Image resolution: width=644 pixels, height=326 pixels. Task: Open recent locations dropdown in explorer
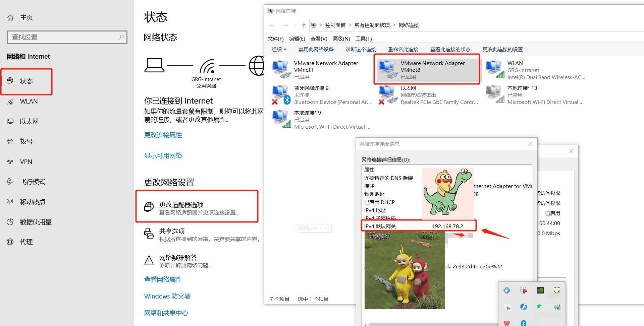(x=295, y=25)
